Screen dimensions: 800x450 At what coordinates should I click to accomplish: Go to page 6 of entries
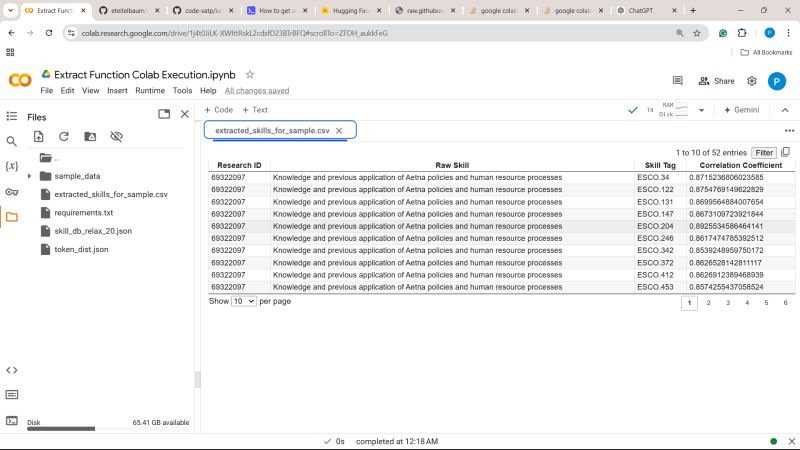(x=785, y=303)
